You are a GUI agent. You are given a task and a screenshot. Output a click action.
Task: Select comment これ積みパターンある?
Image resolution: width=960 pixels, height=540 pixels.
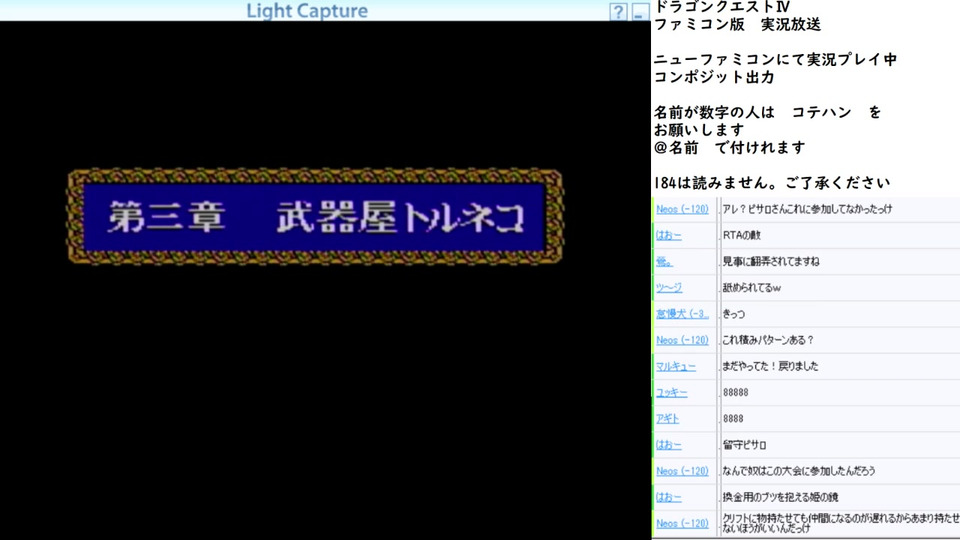point(768,340)
